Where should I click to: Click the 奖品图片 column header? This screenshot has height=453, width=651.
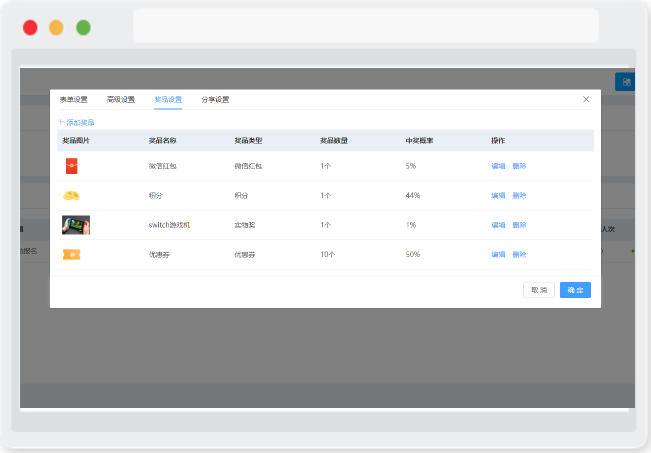click(x=76, y=141)
